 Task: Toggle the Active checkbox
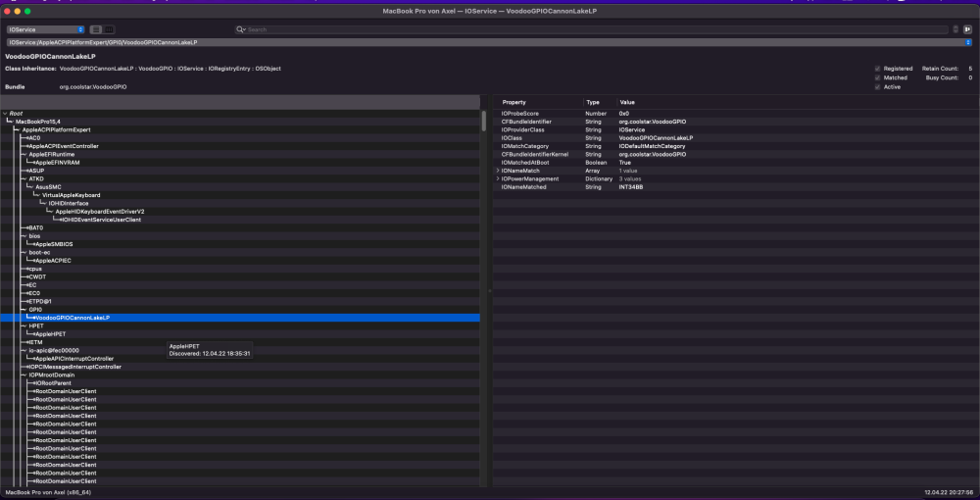[x=877, y=87]
